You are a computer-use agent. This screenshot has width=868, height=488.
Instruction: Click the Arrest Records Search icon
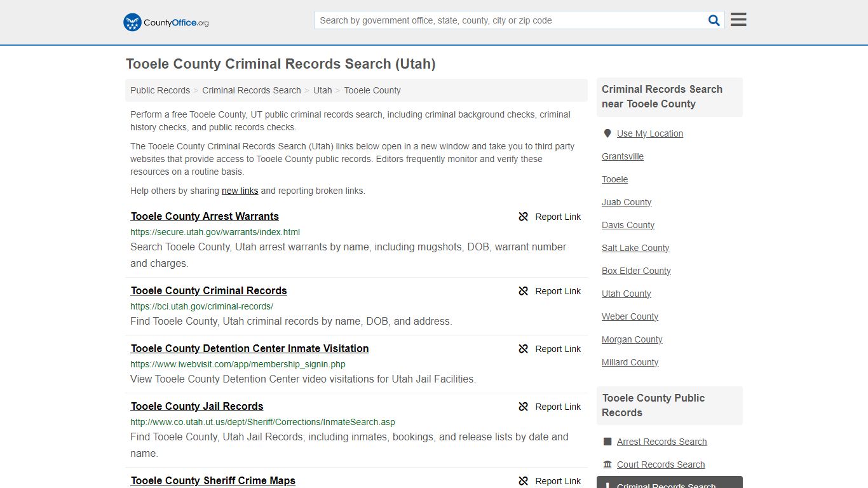607,442
